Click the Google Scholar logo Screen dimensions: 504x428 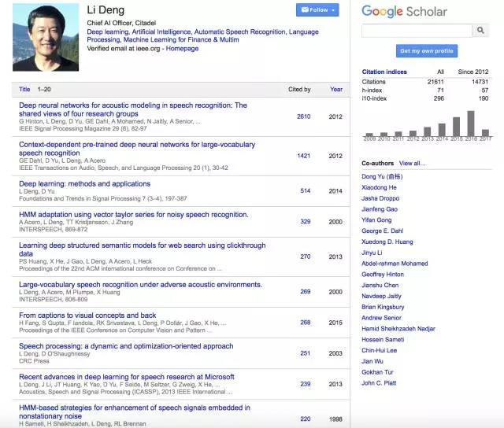coord(403,11)
